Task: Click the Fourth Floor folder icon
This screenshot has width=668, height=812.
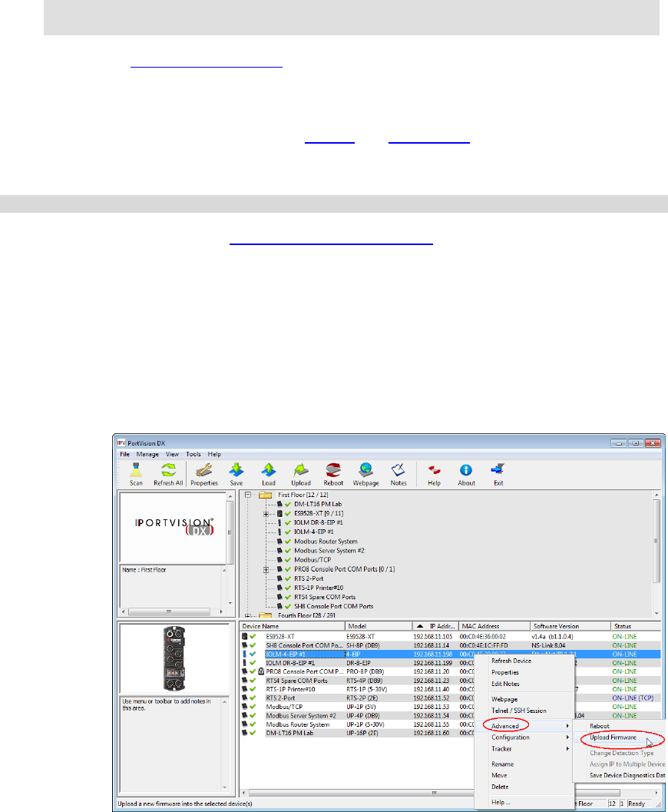Action: click(x=266, y=616)
